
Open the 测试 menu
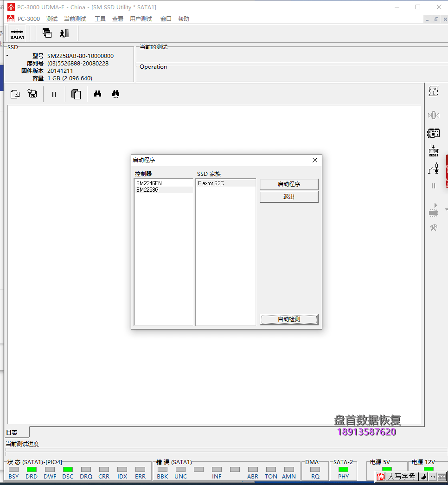[52, 19]
